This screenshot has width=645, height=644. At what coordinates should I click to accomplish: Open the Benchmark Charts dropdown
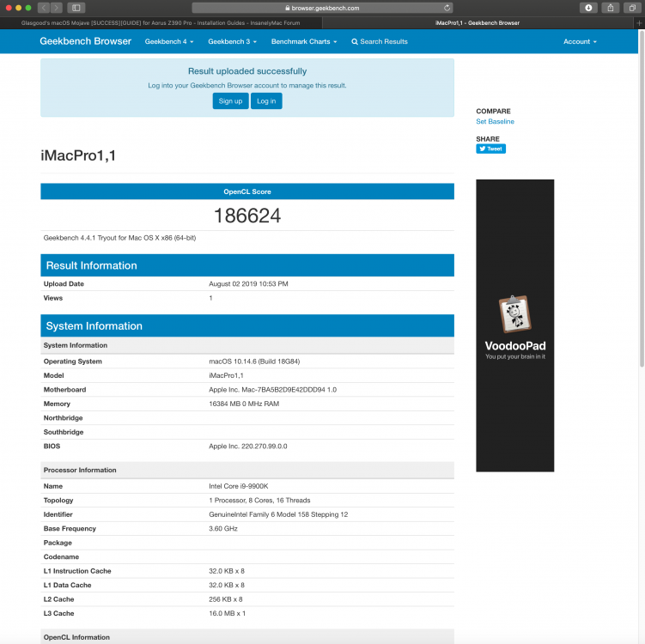(304, 41)
